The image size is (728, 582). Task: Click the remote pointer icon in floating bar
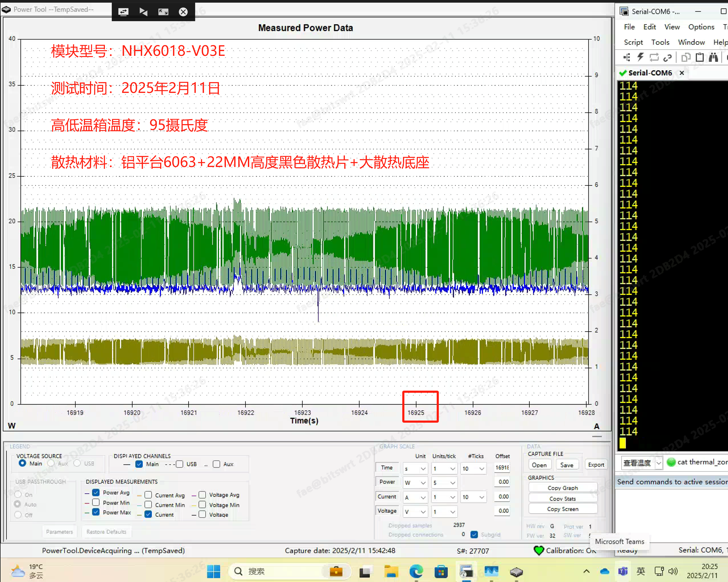pyautogui.click(x=143, y=12)
